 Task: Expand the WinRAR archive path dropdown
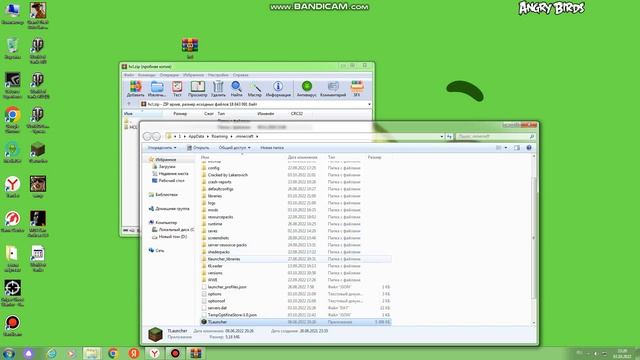369,104
